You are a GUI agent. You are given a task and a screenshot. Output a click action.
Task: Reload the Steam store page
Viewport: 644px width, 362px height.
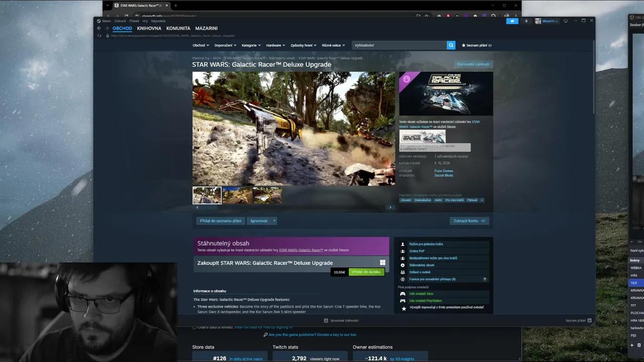99,36
